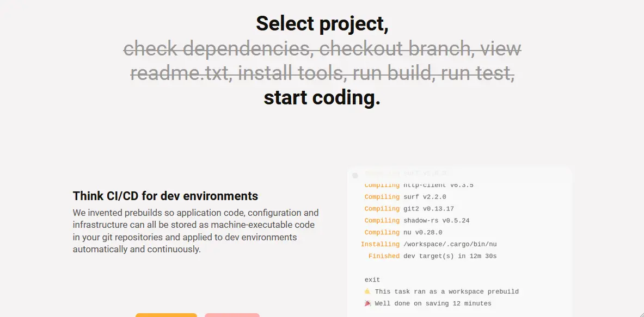Click the gray dot on terminal window header
Screen dimensions: 644x317
(x=355, y=175)
